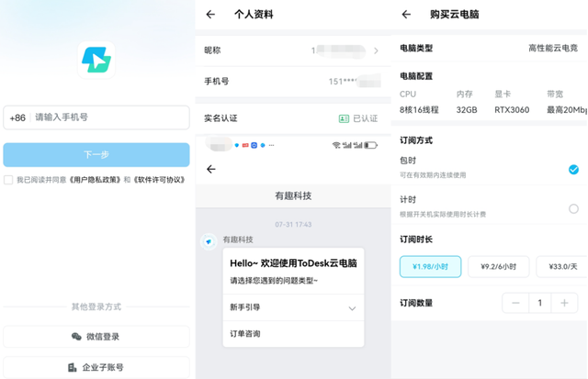Click the 07-31 17:43 timestamp
Image resolution: width=588 pixels, height=379 pixels.
pyautogui.click(x=293, y=225)
